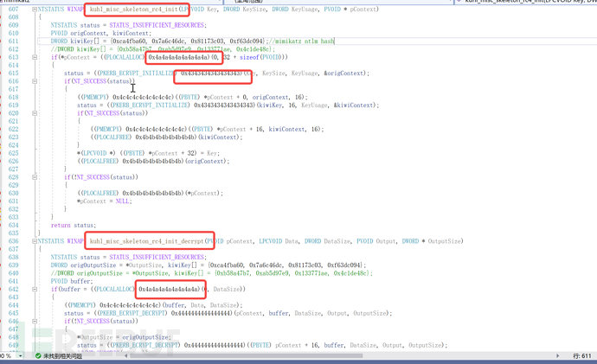Click 'PMEMCPY' on line 644

coord(81,305)
